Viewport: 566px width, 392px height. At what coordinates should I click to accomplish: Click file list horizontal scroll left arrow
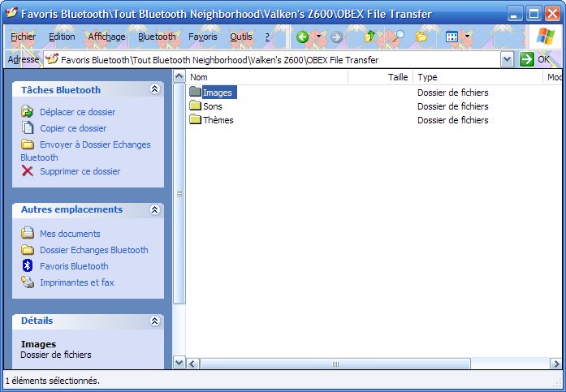192,364
